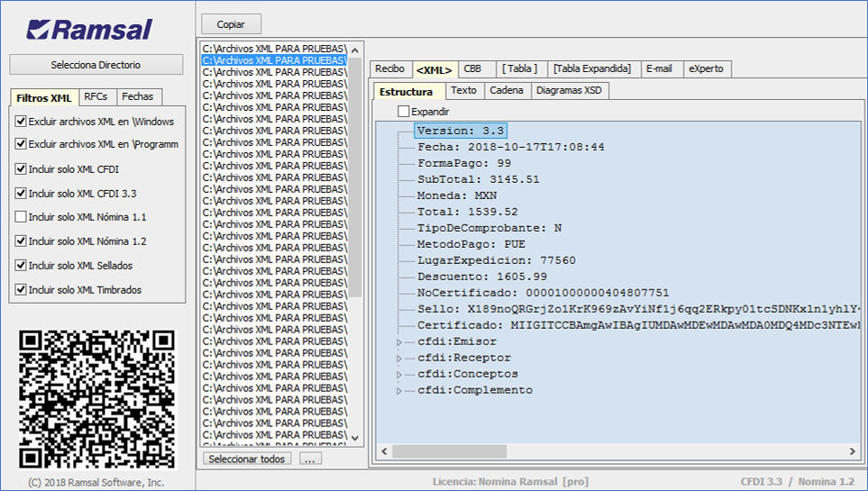
Task: Select the Total: 1539.52 node
Action: pyautogui.click(x=468, y=212)
